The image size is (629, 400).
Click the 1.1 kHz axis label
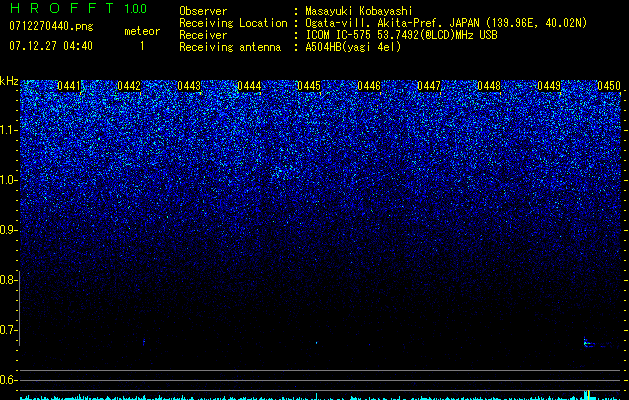[9, 130]
